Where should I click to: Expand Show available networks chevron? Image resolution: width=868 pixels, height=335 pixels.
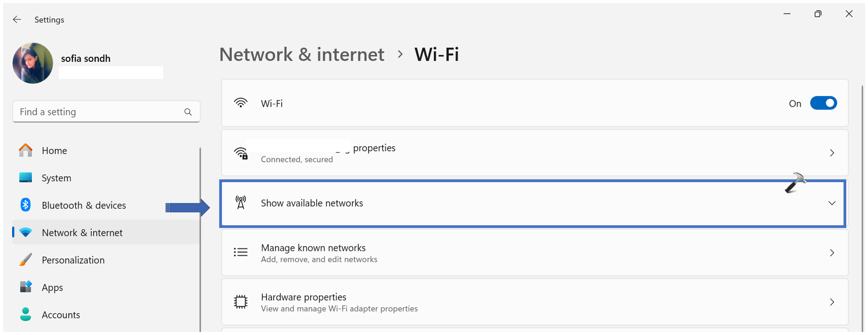(x=832, y=203)
